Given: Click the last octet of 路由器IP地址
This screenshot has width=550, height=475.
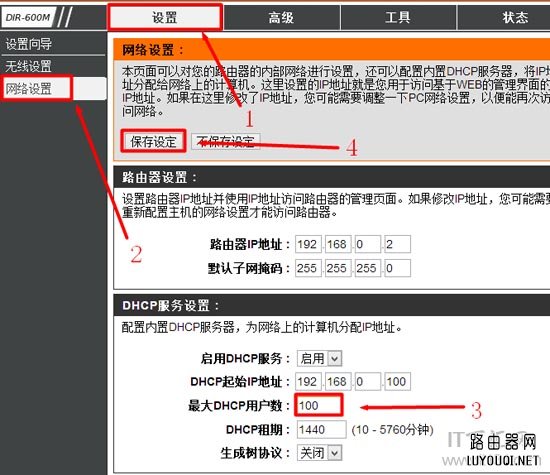Looking at the screenshot, I should [397, 244].
